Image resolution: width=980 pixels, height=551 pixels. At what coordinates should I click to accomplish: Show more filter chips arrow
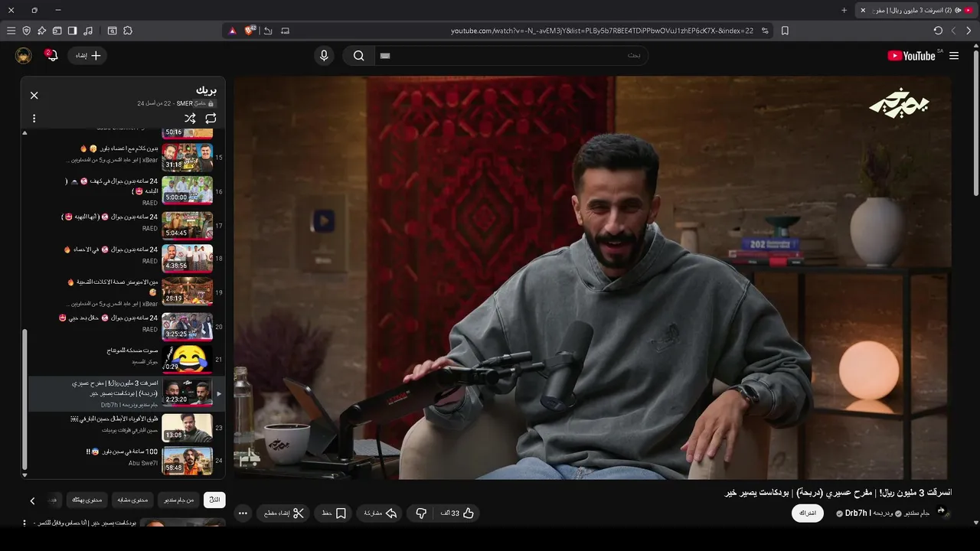tap(32, 500)
